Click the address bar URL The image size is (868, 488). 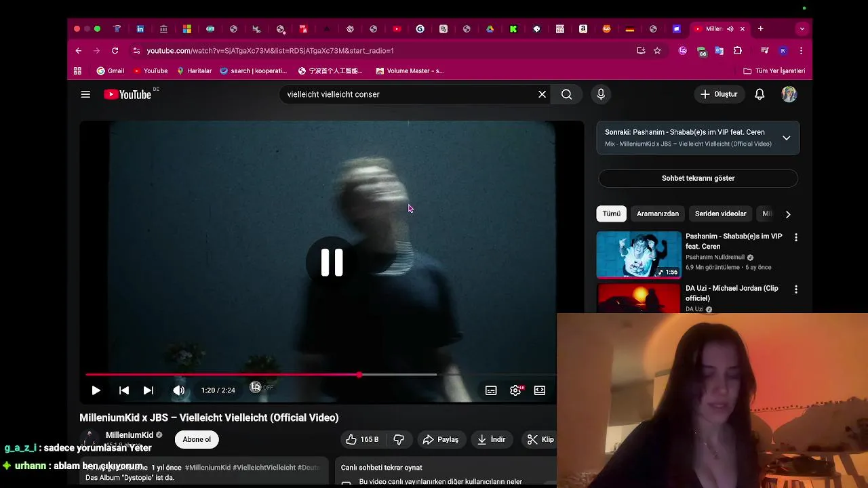point(270,51)
